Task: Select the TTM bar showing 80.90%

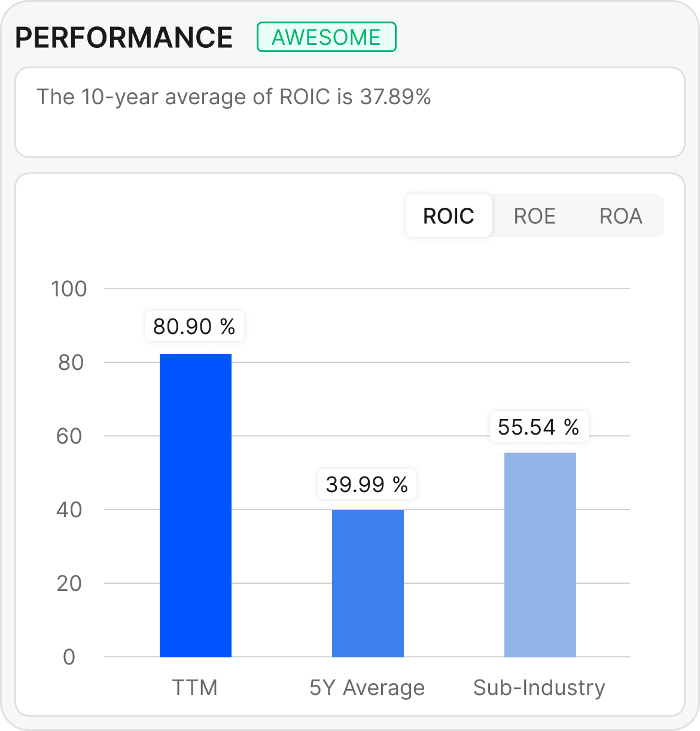Action: (195, 506)
